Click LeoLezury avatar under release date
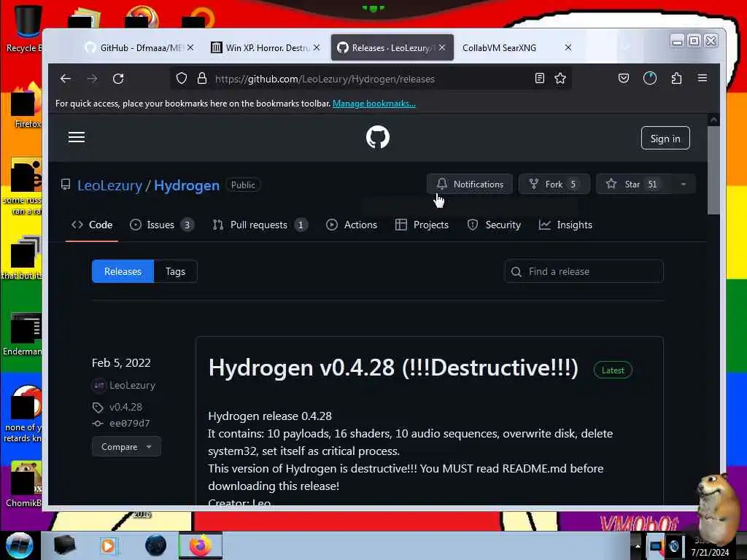 pyautogui.click(x=98, y=385)
